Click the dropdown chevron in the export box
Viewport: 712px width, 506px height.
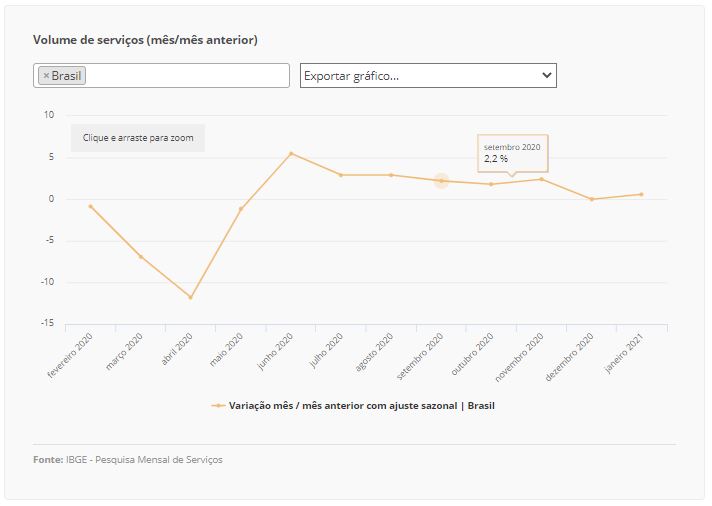tap(546, 75)
